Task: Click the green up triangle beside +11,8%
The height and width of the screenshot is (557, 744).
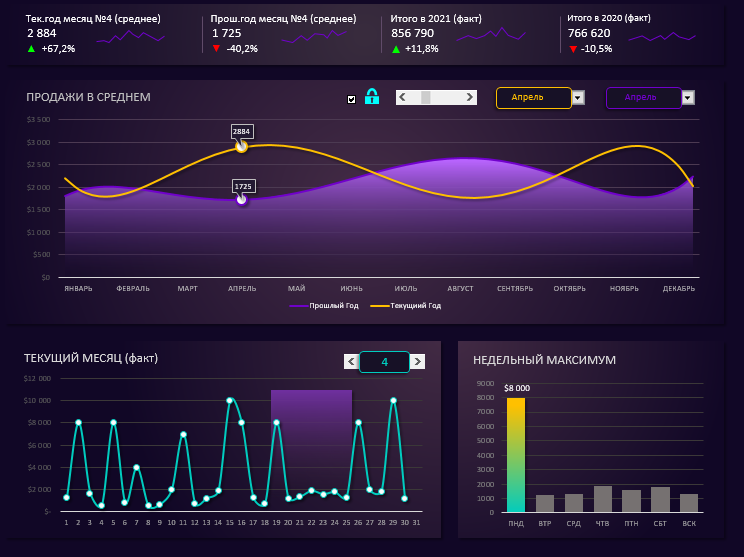Action: tap(396, 49)
